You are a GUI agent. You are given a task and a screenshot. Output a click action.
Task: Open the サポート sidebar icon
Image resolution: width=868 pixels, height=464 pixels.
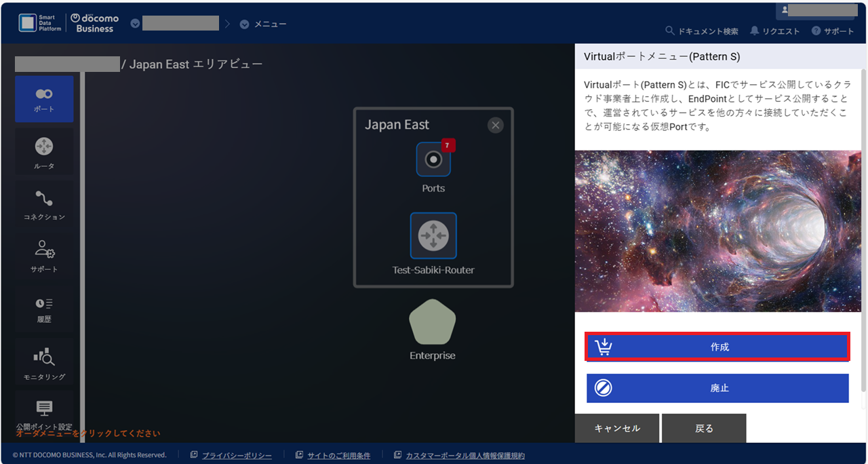[44, 256]
